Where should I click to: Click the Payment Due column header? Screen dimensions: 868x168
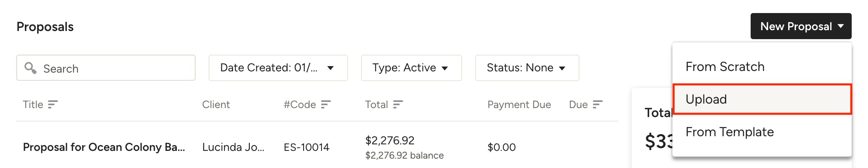519,105
